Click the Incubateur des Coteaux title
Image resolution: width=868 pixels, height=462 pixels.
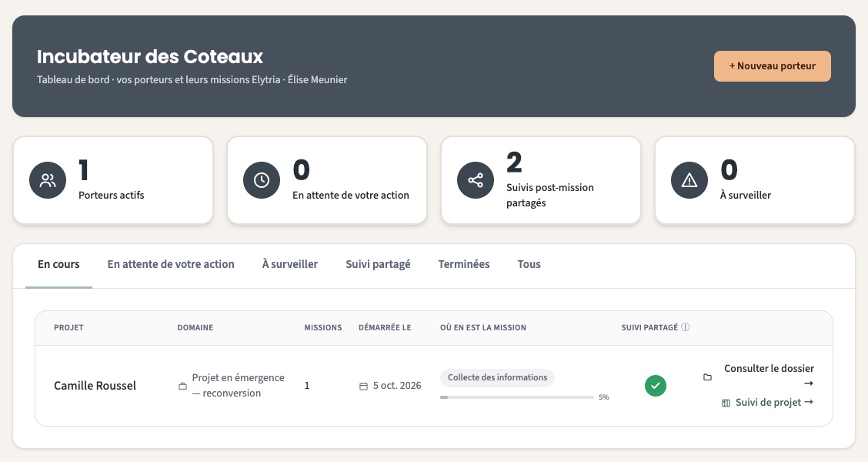tap(150, 56)
